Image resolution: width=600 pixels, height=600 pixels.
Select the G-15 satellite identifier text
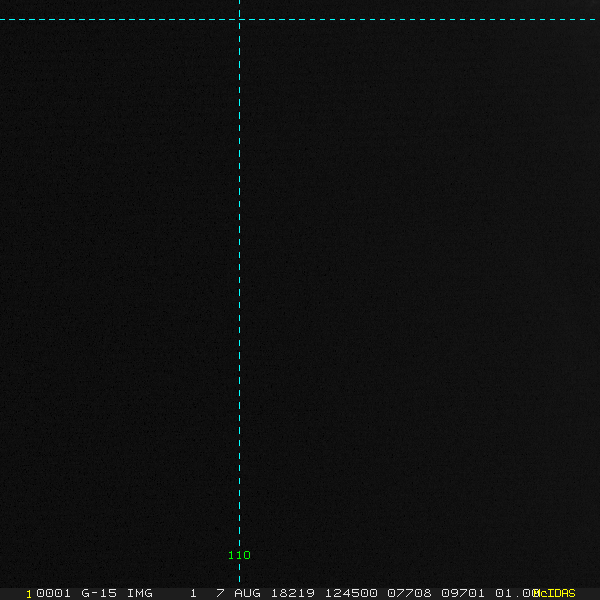point(99,593)
